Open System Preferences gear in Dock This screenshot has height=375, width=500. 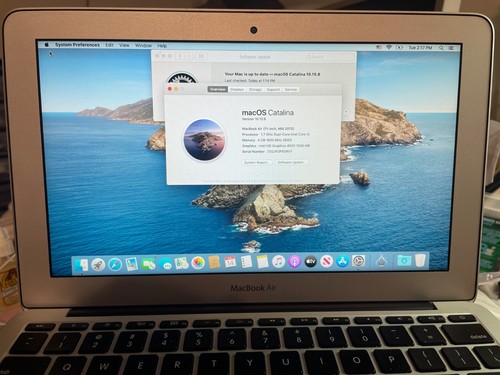pos(358,261)
